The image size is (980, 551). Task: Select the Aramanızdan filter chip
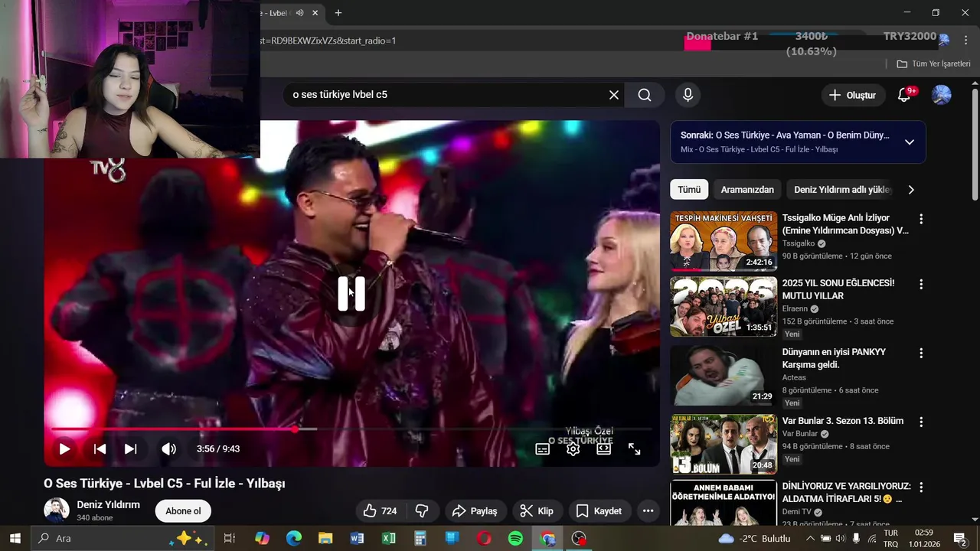click(747, 190)
